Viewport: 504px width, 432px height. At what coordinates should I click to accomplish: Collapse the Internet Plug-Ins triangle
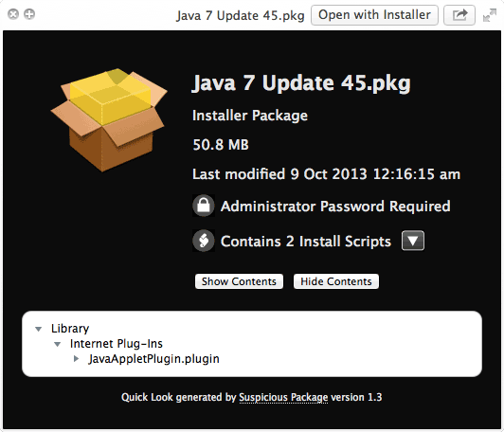58,344
